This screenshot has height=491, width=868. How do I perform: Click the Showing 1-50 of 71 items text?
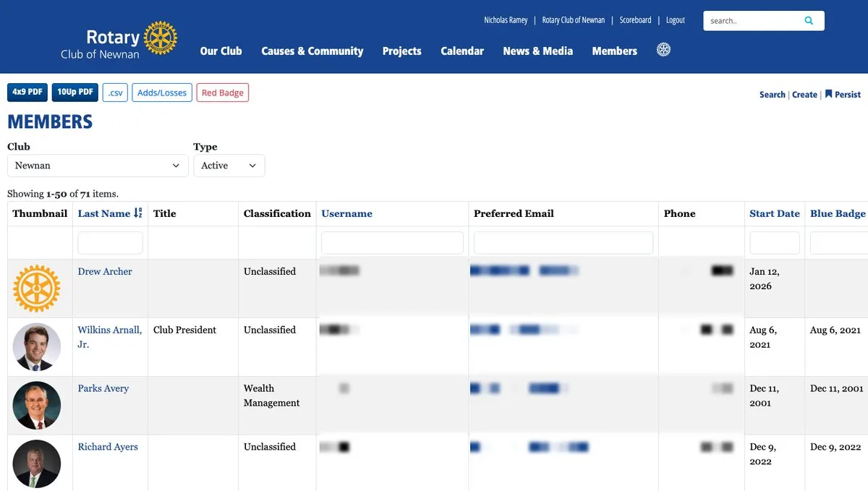point(63,194)
